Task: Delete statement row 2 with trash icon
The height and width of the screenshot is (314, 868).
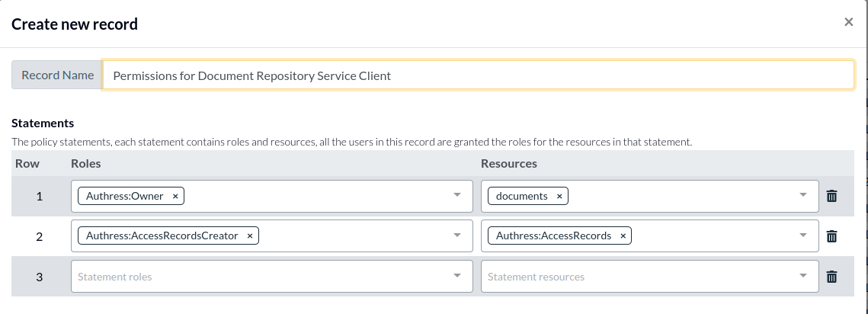Action: (831, 236)
